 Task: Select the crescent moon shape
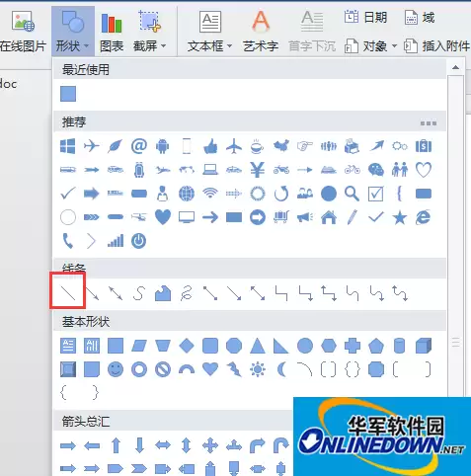[281, 369]
